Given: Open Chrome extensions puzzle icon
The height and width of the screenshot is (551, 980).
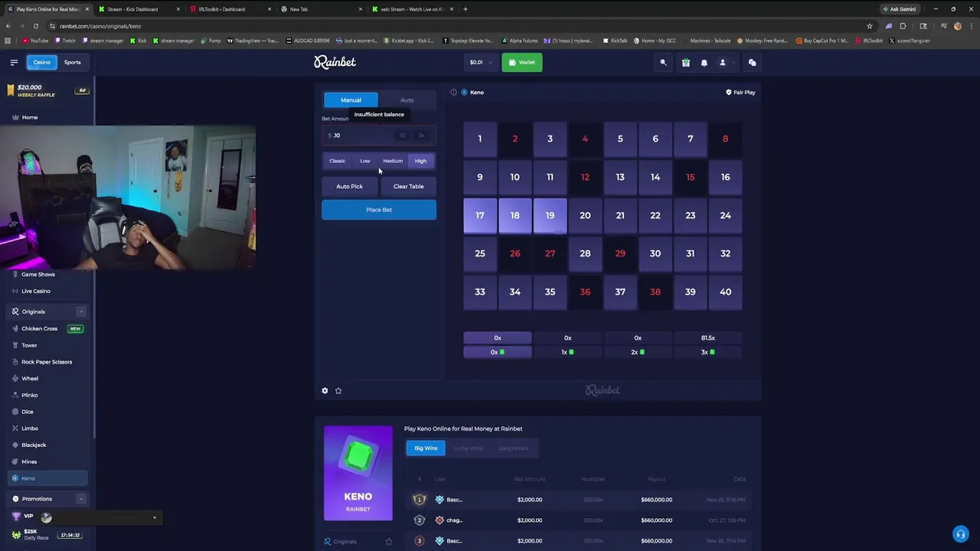Looking at the screenshot, I should [x=903, y=26].
